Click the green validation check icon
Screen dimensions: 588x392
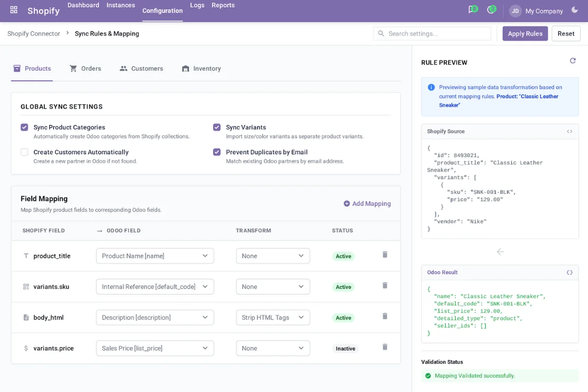428,376
